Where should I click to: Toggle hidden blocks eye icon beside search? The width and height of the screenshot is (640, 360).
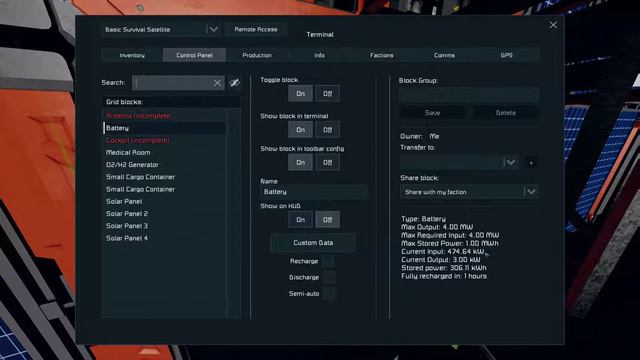click(235, 83)
